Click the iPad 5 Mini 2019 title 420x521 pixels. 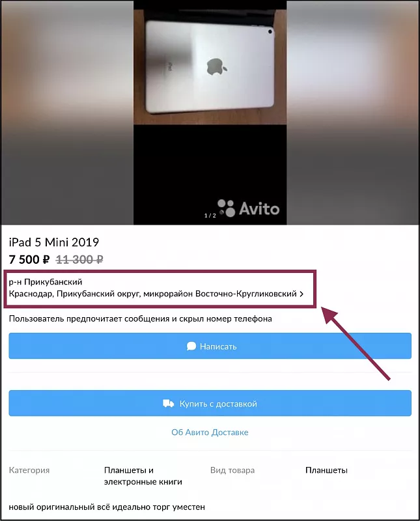click(x=54, y=242)
